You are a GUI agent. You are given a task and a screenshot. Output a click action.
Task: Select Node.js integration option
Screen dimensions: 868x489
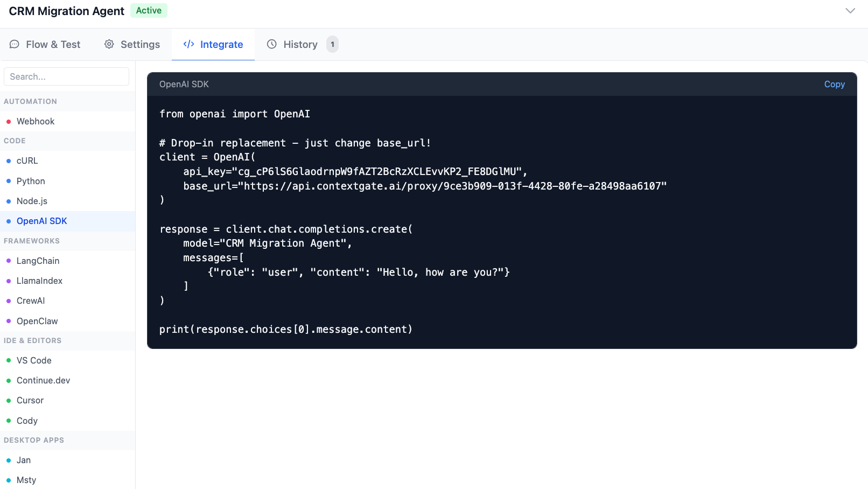coord(32,201)
